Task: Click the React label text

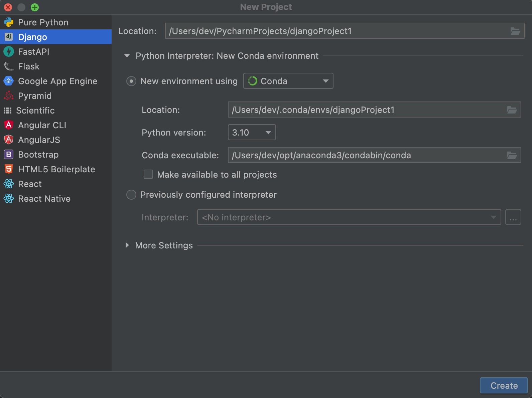Action: click(30, 184)
